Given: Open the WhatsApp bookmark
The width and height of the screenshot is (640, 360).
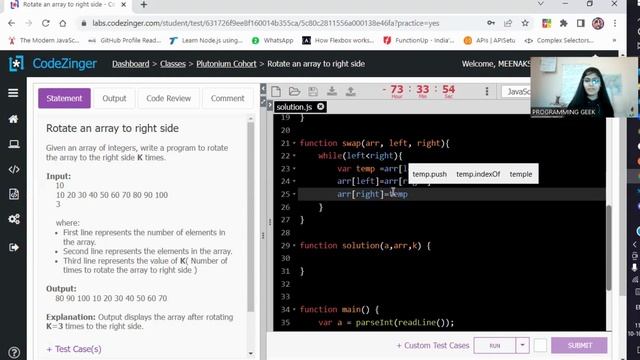Looking at the screenshot, I should point(273,40).
